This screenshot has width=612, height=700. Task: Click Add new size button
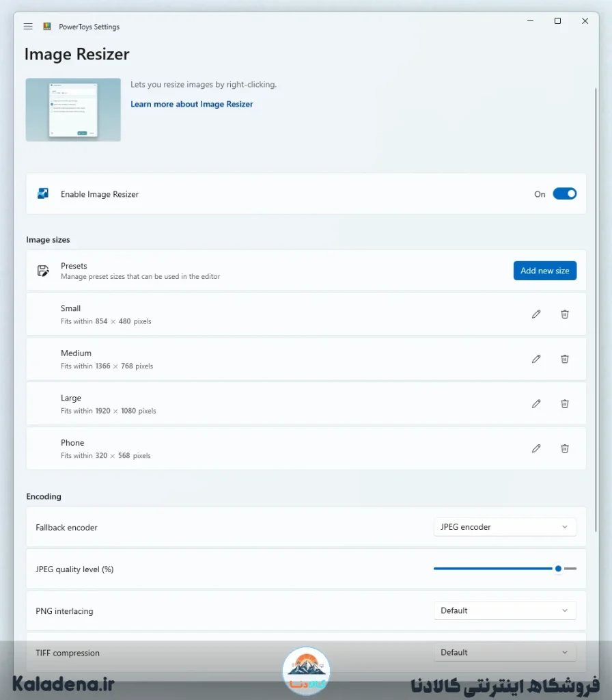tap(544, 271)
